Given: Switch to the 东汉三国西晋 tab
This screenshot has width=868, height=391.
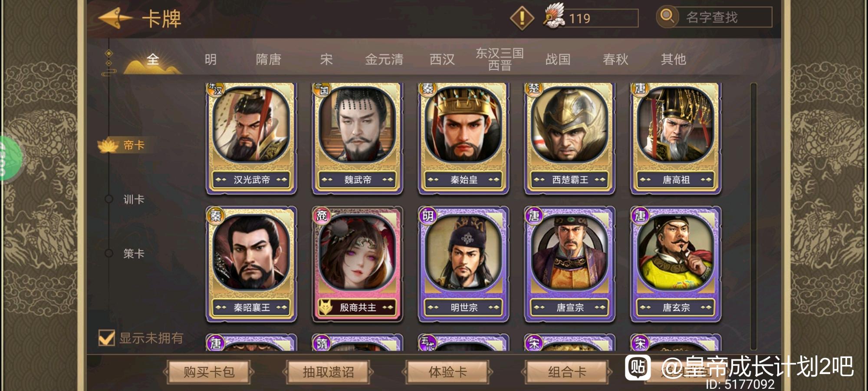Looking at the screenshot, I should [500, 59].
